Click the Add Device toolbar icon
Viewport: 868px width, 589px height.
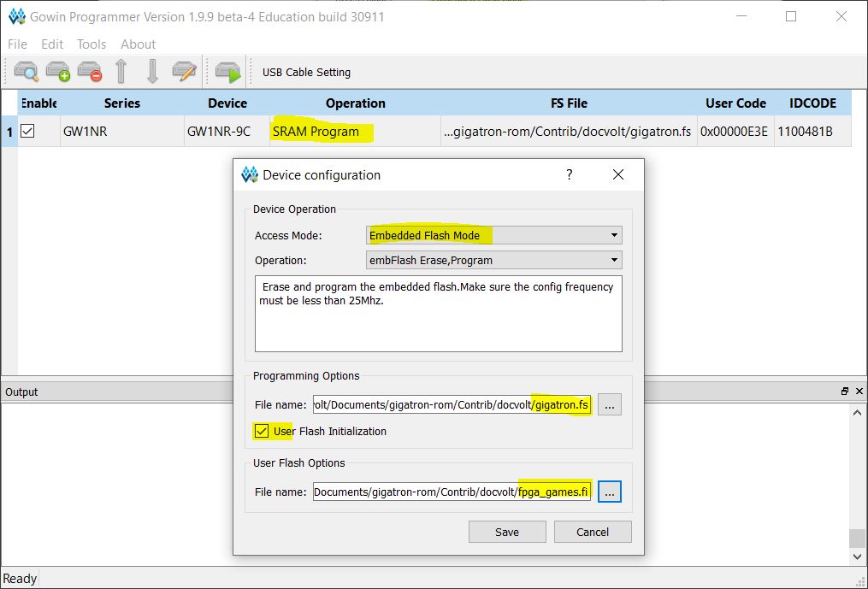[57, 72]
